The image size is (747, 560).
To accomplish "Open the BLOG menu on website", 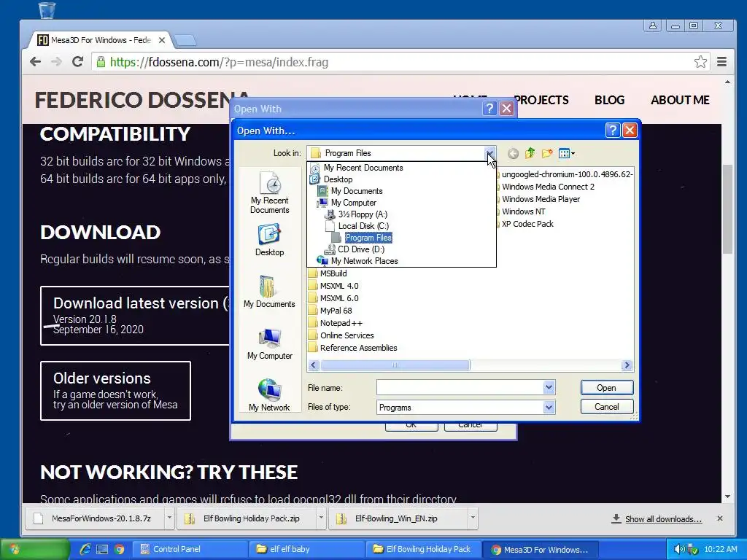I will point(609,100).
